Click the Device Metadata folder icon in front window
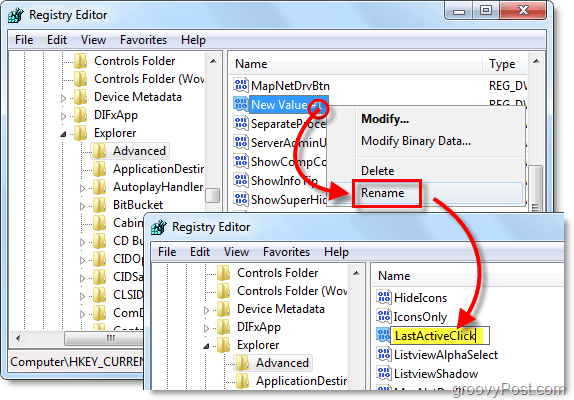Screen dimensions: 574x400 click(x=224, y=309)
